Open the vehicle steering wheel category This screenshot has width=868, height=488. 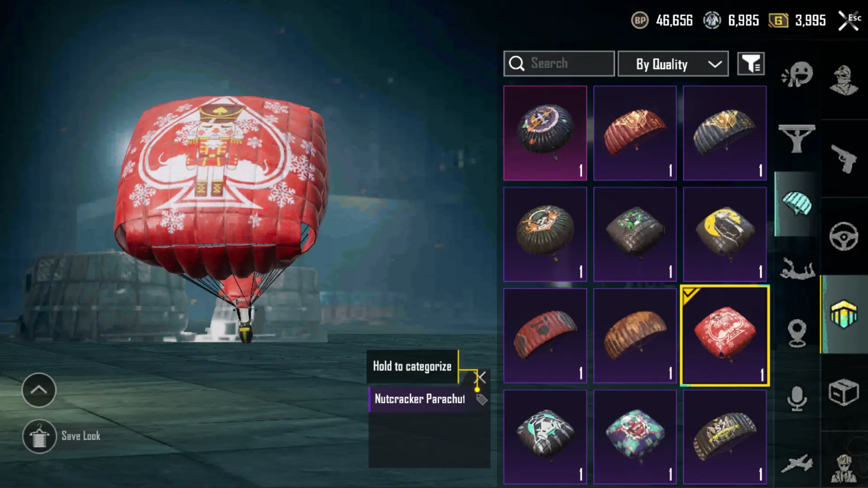point(844,236)
